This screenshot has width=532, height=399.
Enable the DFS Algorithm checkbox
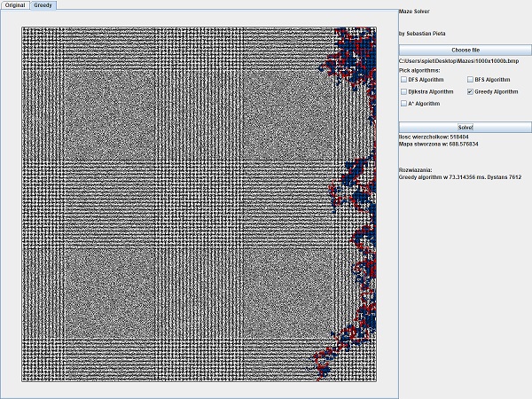pos(404,80)
